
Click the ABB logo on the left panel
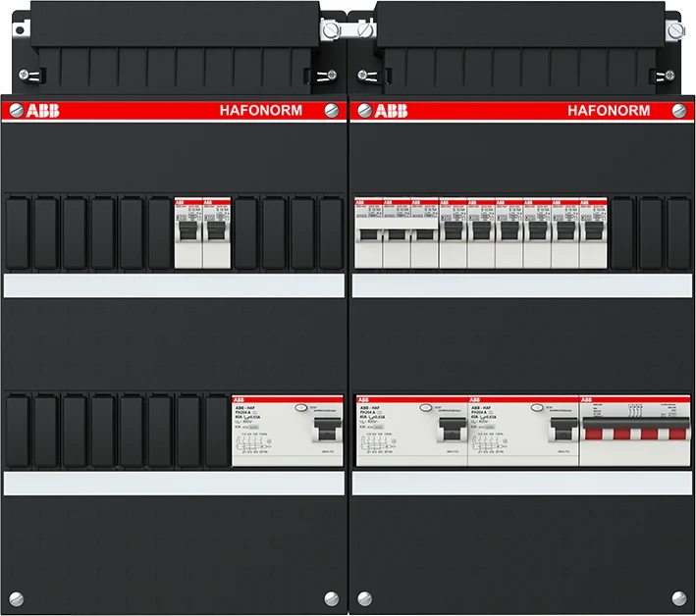point(38,111)
